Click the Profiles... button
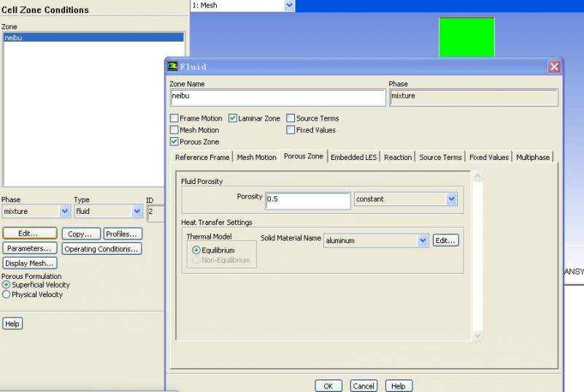Screen dimensions: 584x392 point(123,234)
